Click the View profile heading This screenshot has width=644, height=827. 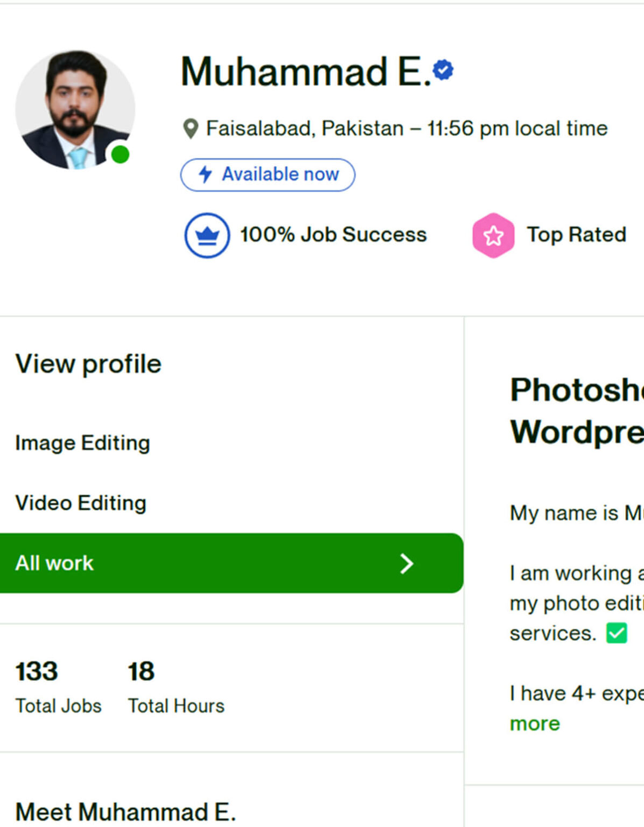(x=88, y=364)
